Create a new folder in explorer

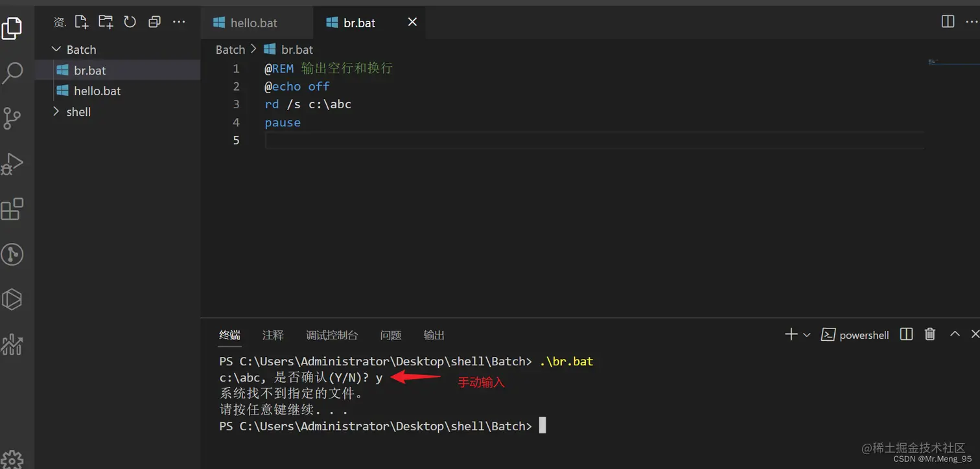tap(106, 22)
